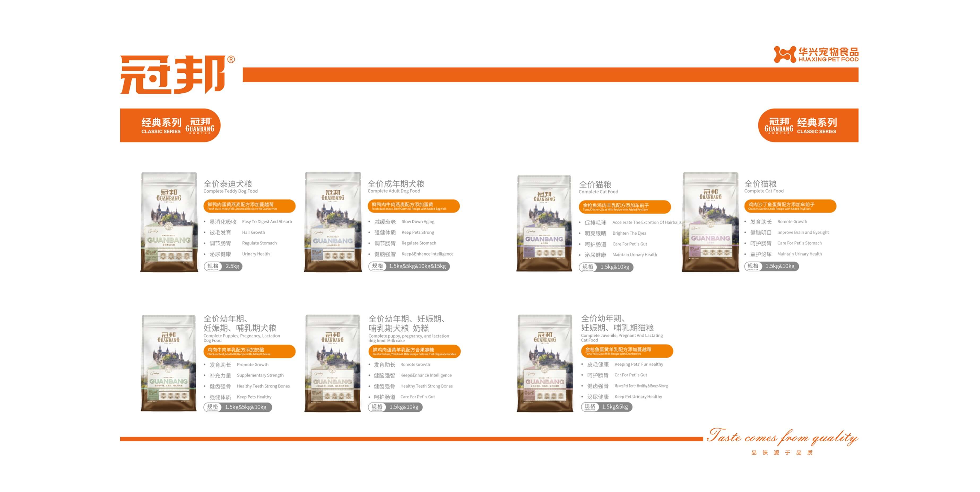Screen dimensions: 980x492
Task: Click the orange header bar
Action: point(550,75)
